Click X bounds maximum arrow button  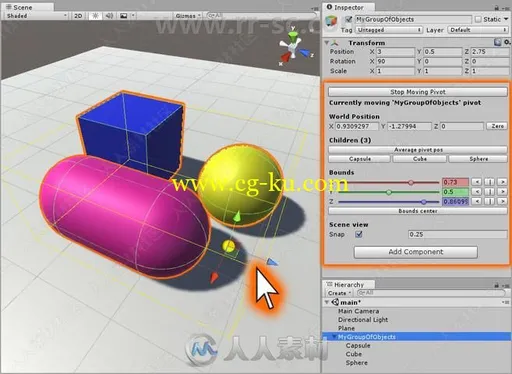tap(502, 182)
